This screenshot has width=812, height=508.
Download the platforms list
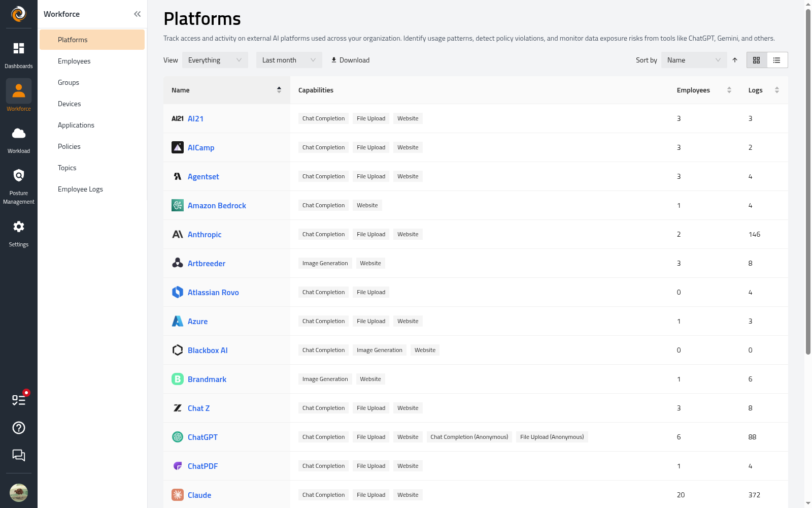coord(350,60)
